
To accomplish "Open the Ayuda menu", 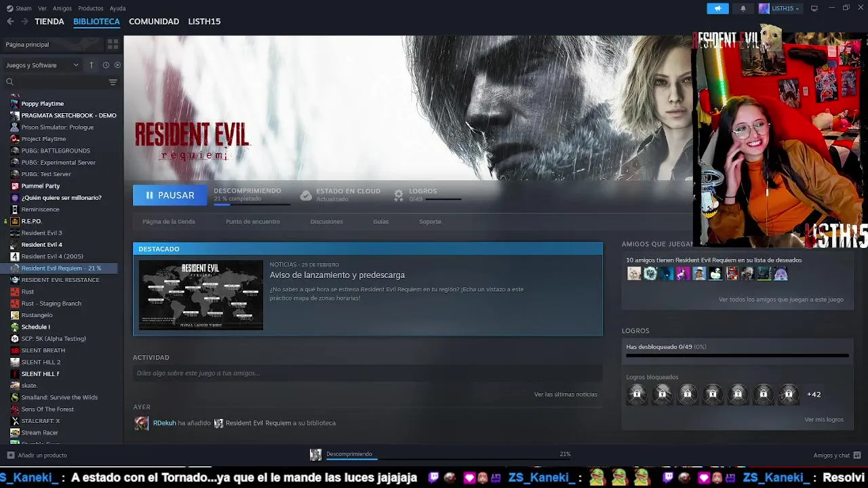I will [x=117, y=8].
